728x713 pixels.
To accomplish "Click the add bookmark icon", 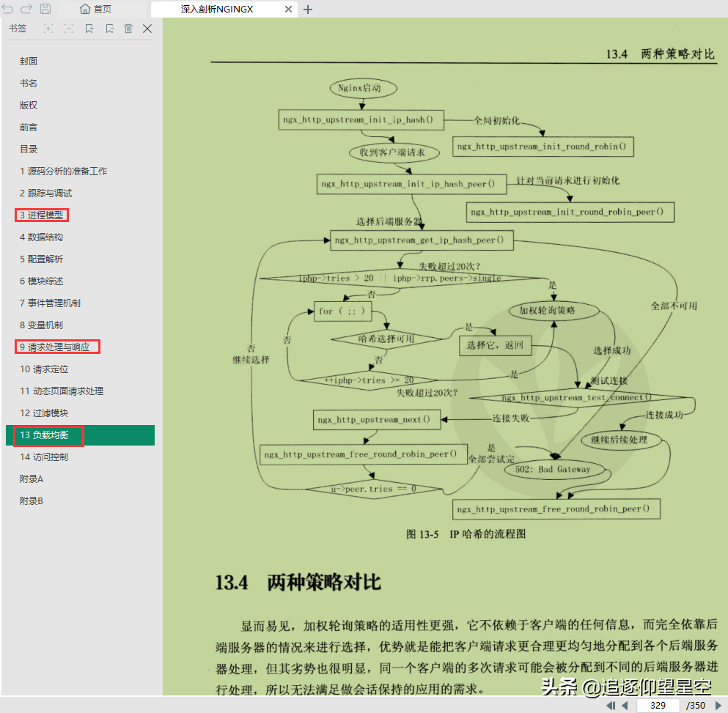I will tap(89, 29).
